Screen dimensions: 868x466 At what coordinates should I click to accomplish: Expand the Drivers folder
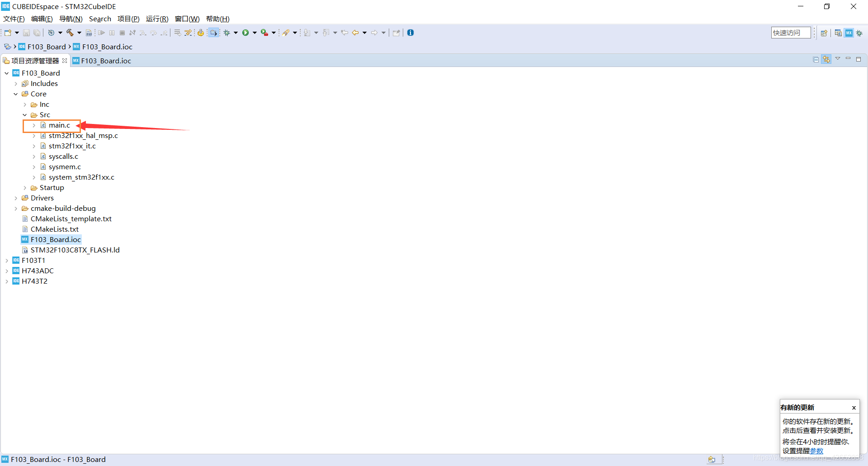point(16,198)
